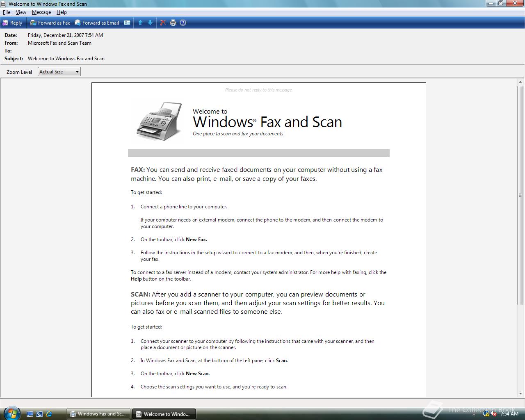Click Microsoft Fax and Scan Team sender
Image resolution: width=525 pixels, height=420 pixels.
(59, 43)
